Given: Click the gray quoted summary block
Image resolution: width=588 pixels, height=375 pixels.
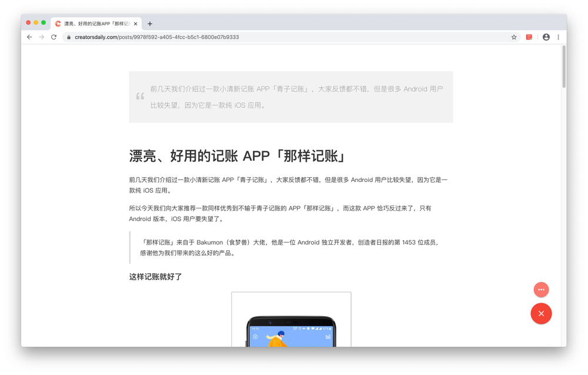Looking at the screenshot, I should 291,97.
